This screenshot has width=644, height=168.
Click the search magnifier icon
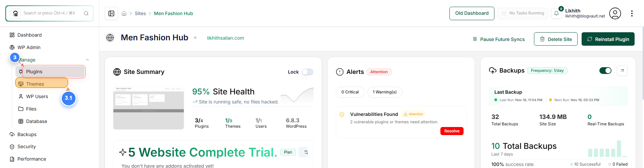(86, 13)
